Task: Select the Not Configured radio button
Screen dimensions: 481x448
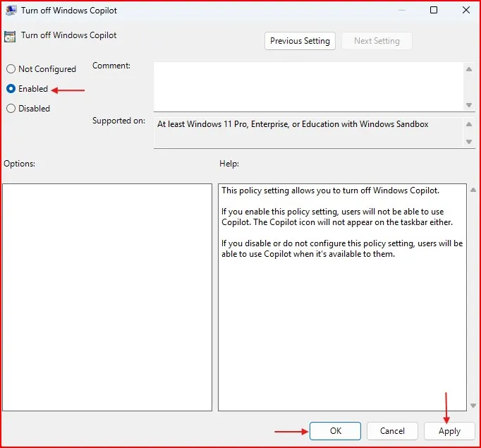Action: tap(11, 69)
